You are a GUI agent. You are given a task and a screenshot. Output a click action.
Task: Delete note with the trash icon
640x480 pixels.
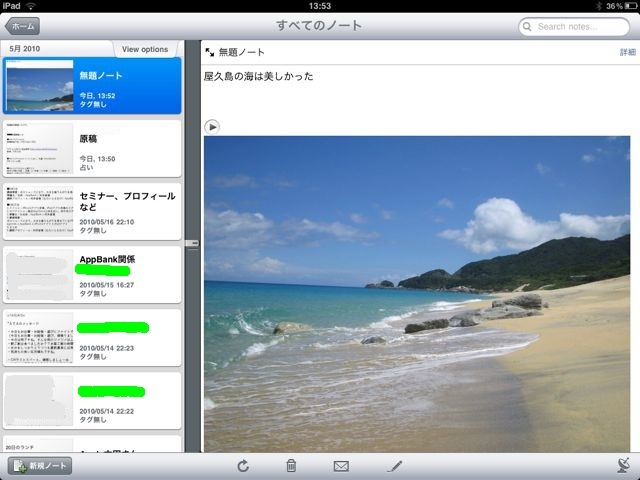(291, 466)
